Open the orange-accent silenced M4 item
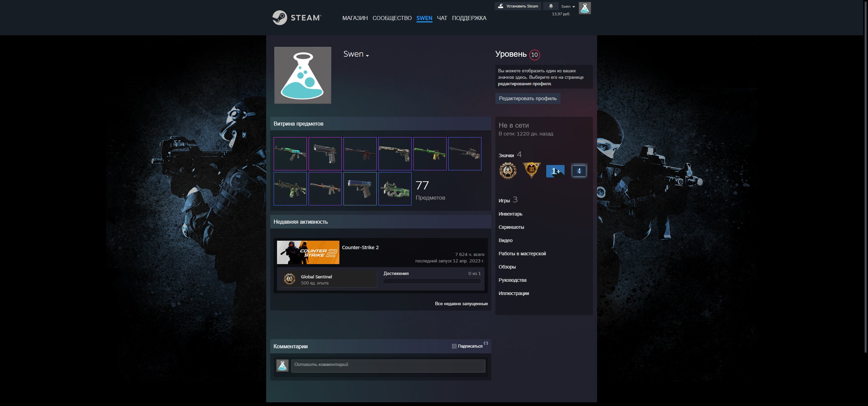Screen dimensions: 868x406 (x=325, y=189)
